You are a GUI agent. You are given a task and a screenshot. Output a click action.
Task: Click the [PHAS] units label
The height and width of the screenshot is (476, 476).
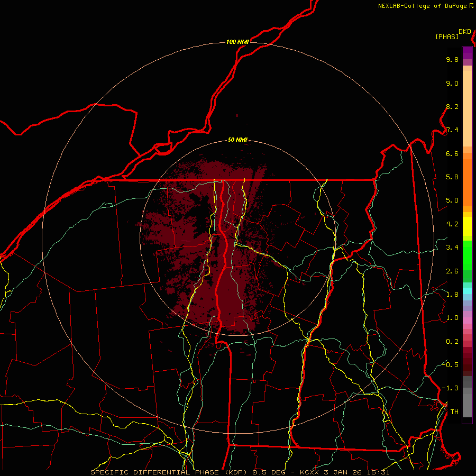tap(447, 37)
